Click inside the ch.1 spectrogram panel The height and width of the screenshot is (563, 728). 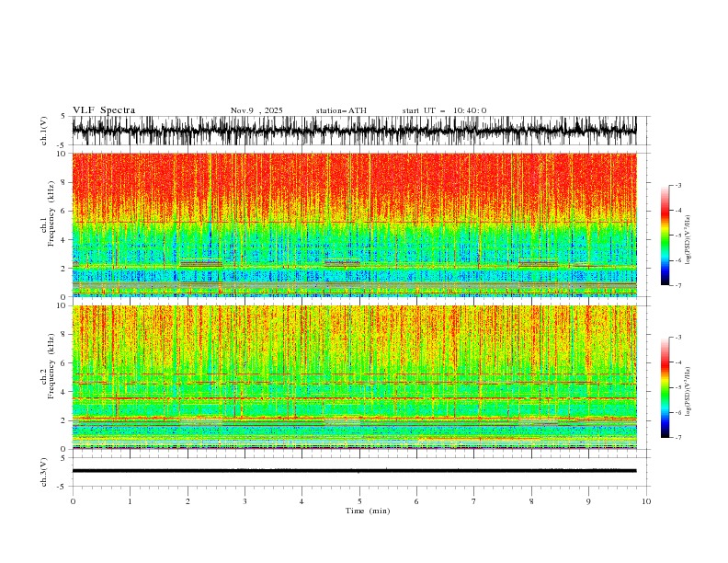[354, 224]
